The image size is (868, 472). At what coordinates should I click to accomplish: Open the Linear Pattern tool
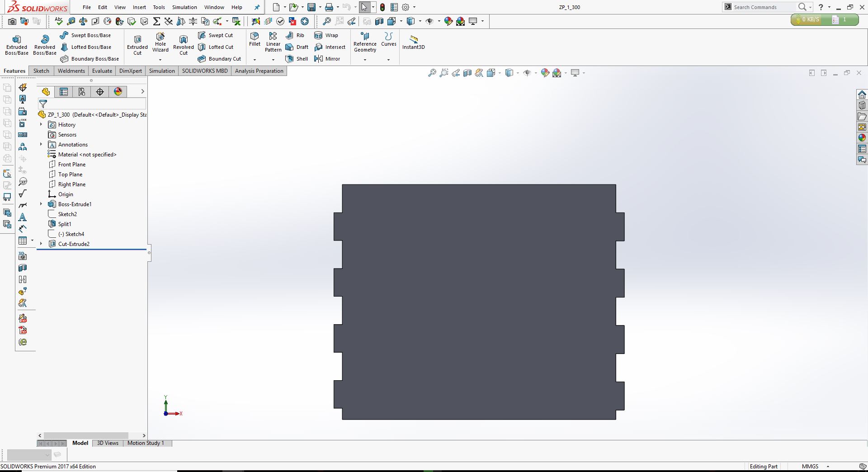pyautogui.click(x=273, y=42)
